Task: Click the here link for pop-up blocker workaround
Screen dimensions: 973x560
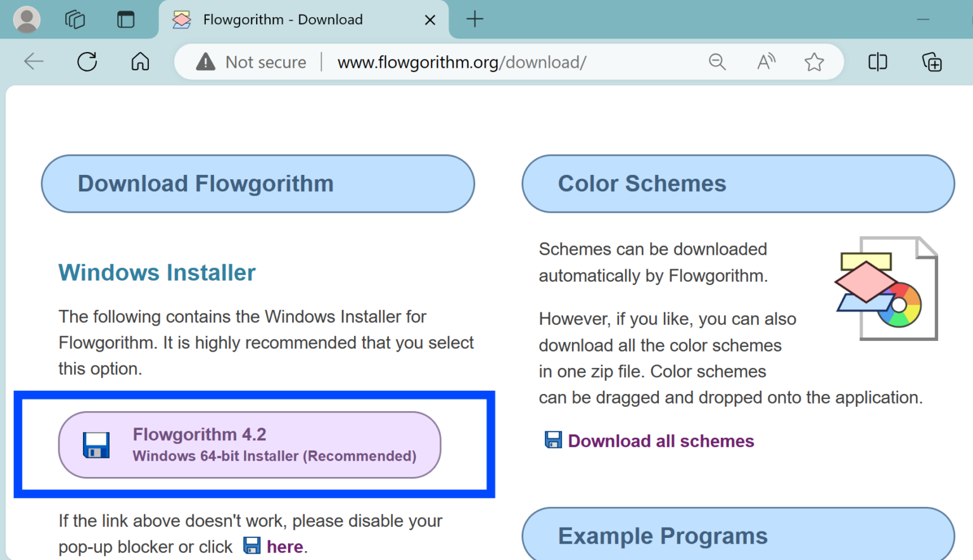Action: 284,546
